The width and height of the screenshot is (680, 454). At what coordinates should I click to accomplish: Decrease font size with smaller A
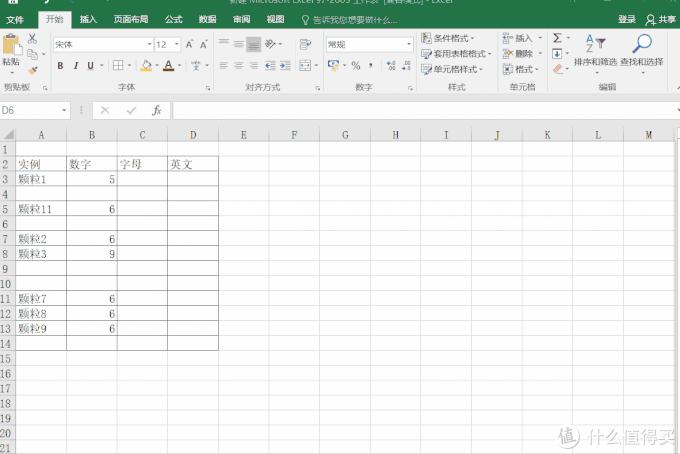click(203, 44)
